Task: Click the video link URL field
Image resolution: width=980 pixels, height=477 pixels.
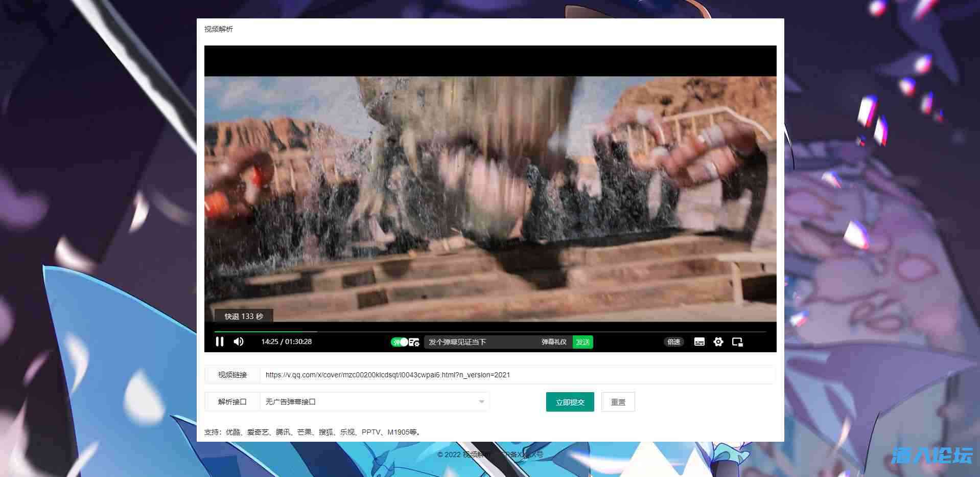Action: [x=517, y=375]
